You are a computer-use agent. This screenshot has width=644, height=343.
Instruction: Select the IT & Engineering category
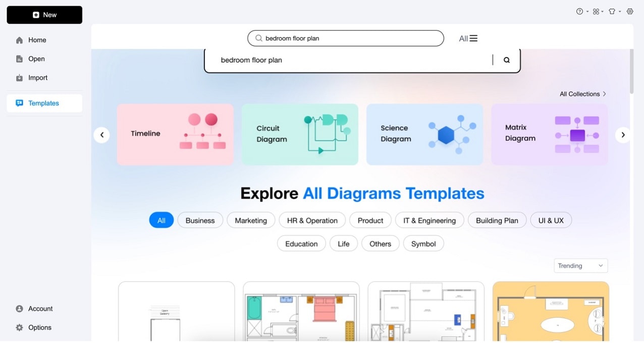tap(430, 220)
